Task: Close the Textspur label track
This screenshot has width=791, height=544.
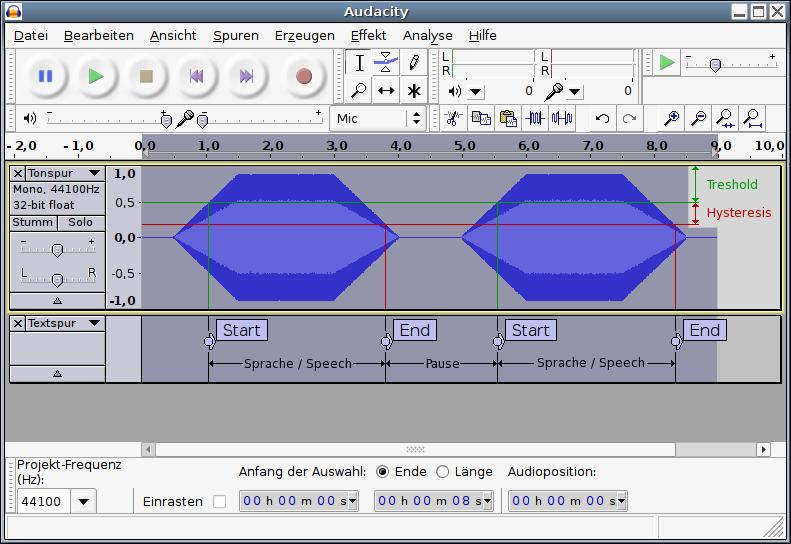Action: tap(18, 323)
